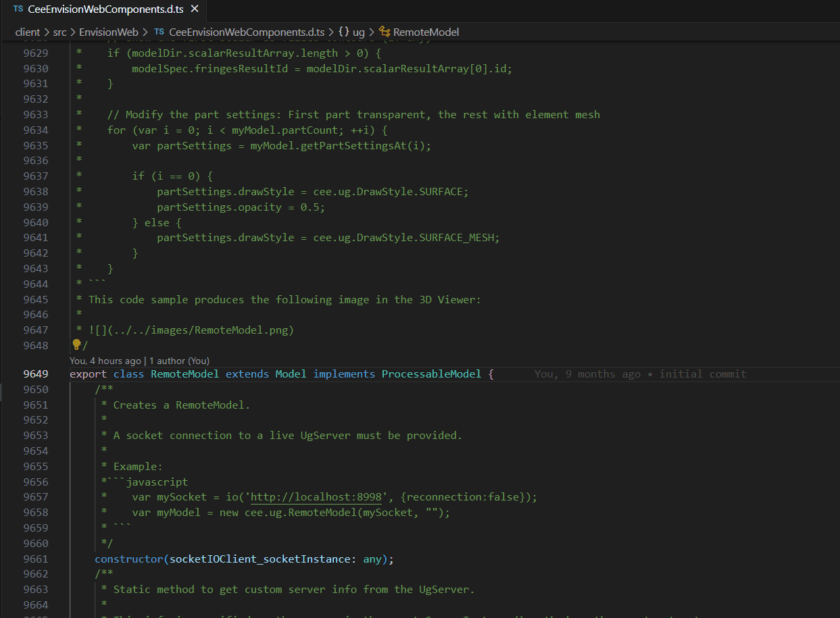Click the class symbol icon before RemoteModel breadcrumb
This screenshot has height=618, width=840.
[385, 32]
